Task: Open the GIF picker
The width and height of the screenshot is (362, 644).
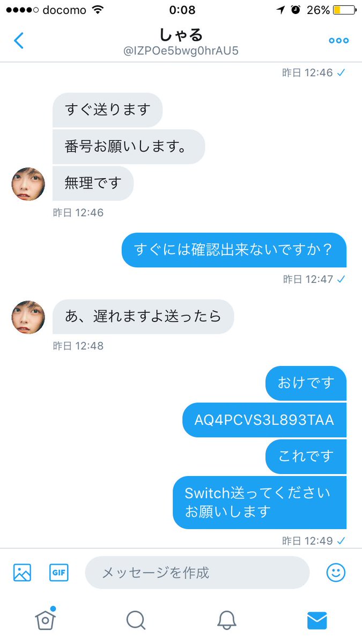Action: coord(58,573)
